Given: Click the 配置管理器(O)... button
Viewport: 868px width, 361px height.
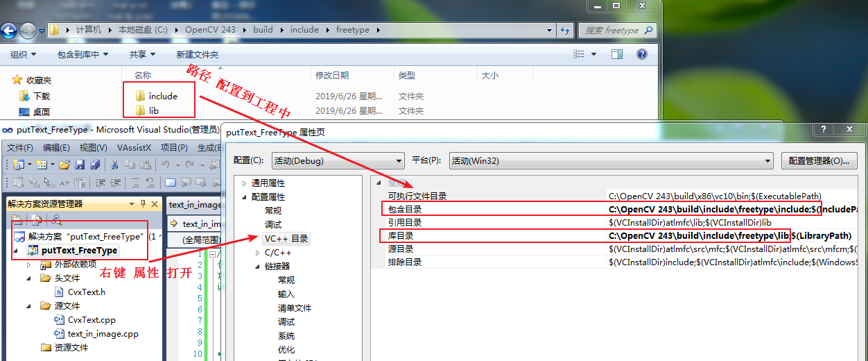Looking at the screenshot, I should point(819,160).
